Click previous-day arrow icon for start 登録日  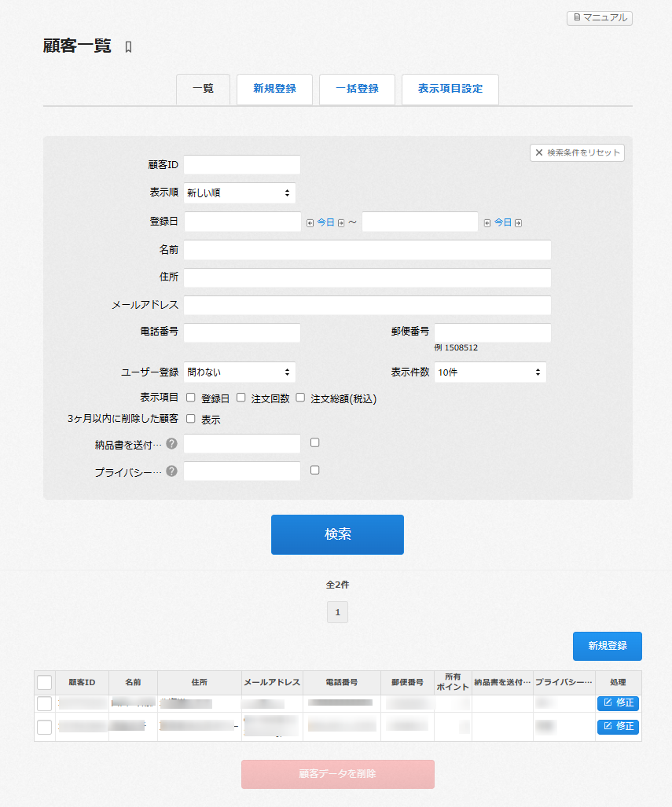pyautogui.click(x=310, y=223)
